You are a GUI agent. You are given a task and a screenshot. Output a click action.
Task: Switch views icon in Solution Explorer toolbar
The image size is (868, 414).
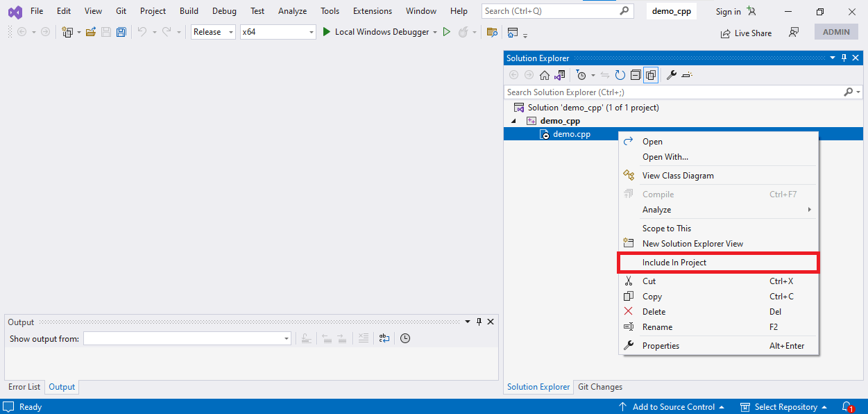pos(559,75)
